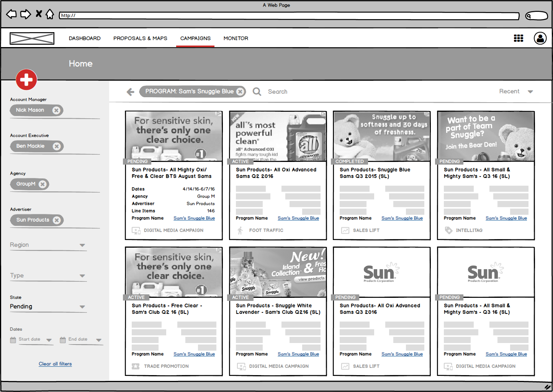Remove the Ben Mackie filter chip
The width and height of the screenshot is (553, 392).
57,146
